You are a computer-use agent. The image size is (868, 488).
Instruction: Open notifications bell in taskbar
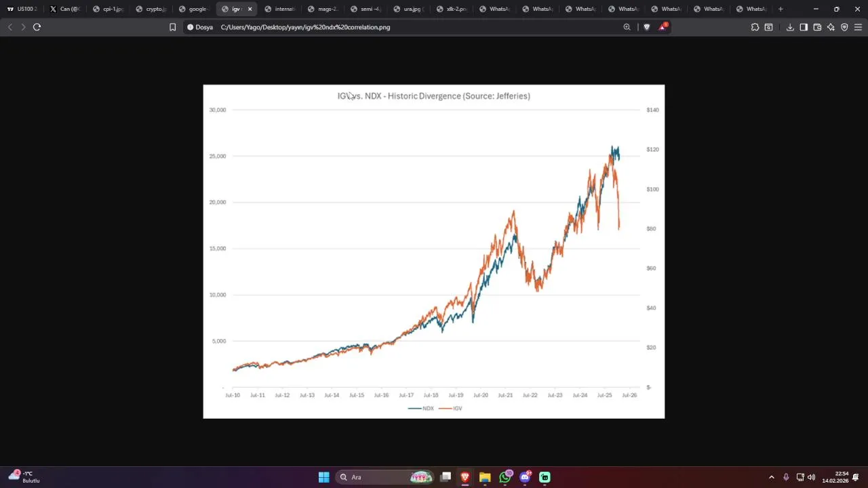point(856,477)
